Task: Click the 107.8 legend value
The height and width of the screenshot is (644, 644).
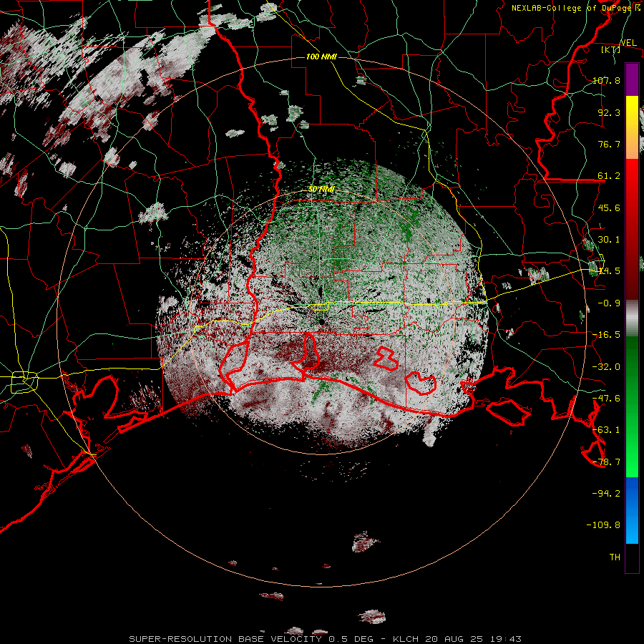Action: 606,80
